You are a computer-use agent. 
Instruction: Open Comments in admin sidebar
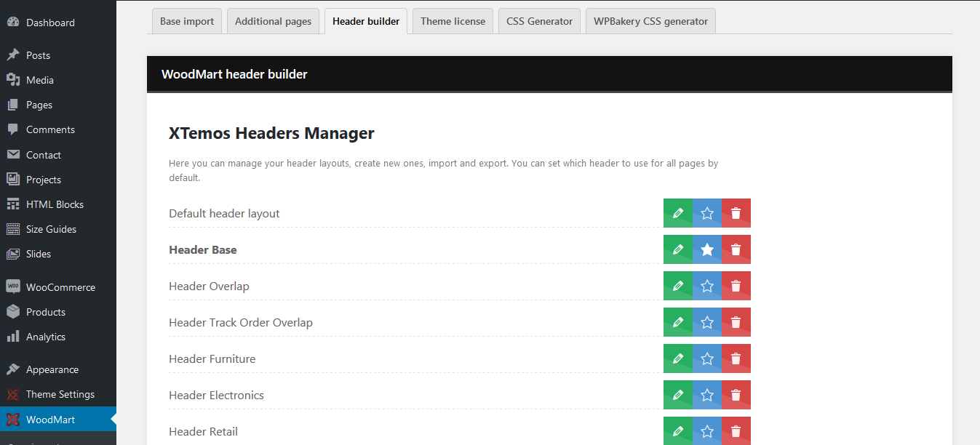point(58,129)
